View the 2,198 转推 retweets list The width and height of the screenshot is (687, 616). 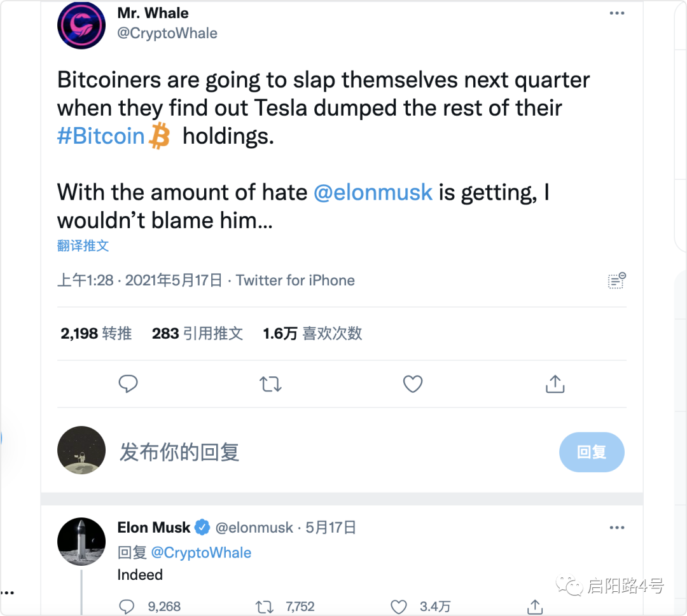96,334
